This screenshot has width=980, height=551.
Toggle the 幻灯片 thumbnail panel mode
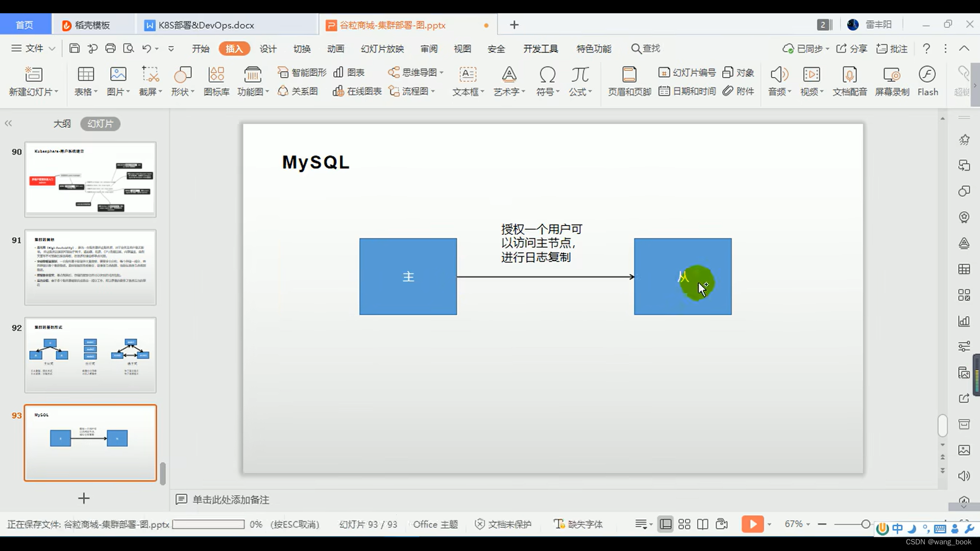pos(100,124)
